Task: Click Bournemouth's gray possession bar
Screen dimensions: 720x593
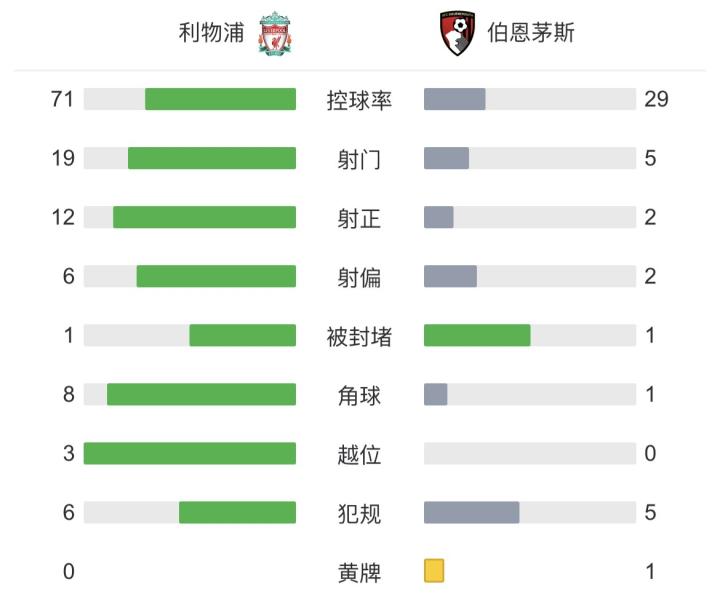Action: (x=455, y=99)
